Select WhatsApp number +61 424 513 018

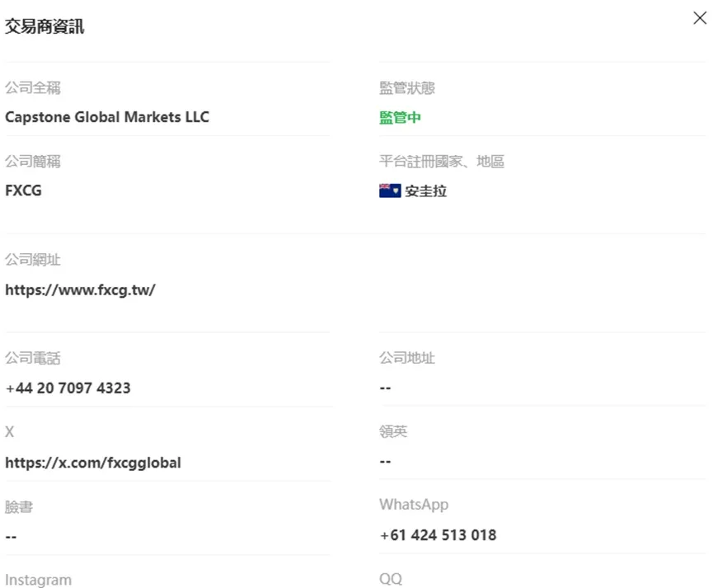pos(438,535)
